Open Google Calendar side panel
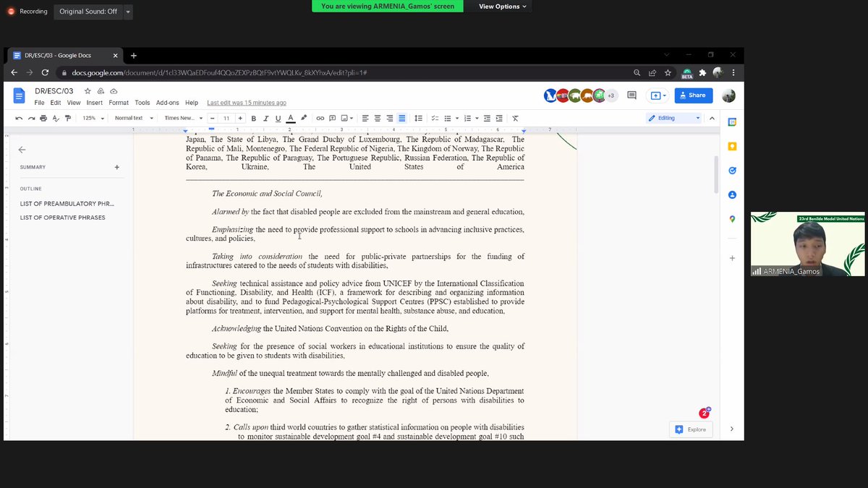The height and width of the screenshot is (488, 868). [x=732, y=122]
